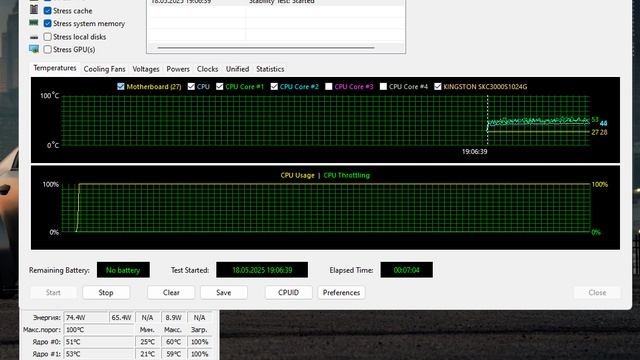Click Ядро #0 maximum value 60°C
This screenshot has width=640, height=360.
pos(173,342)
